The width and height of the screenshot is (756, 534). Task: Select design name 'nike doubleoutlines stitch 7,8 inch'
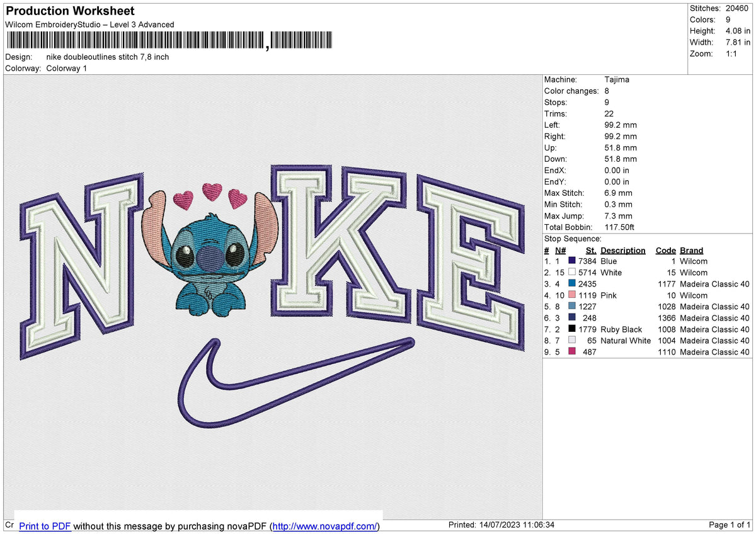108,57
